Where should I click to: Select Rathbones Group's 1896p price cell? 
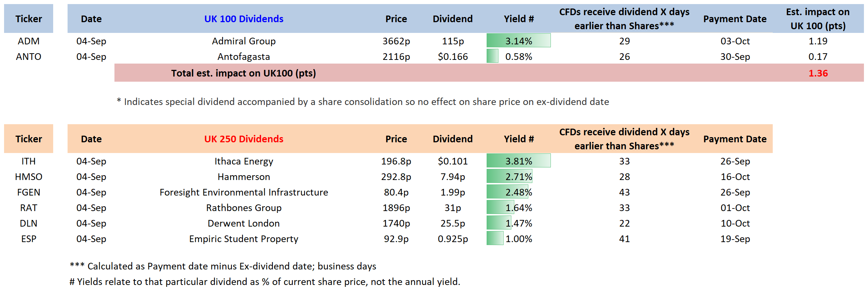pos(396,208)
